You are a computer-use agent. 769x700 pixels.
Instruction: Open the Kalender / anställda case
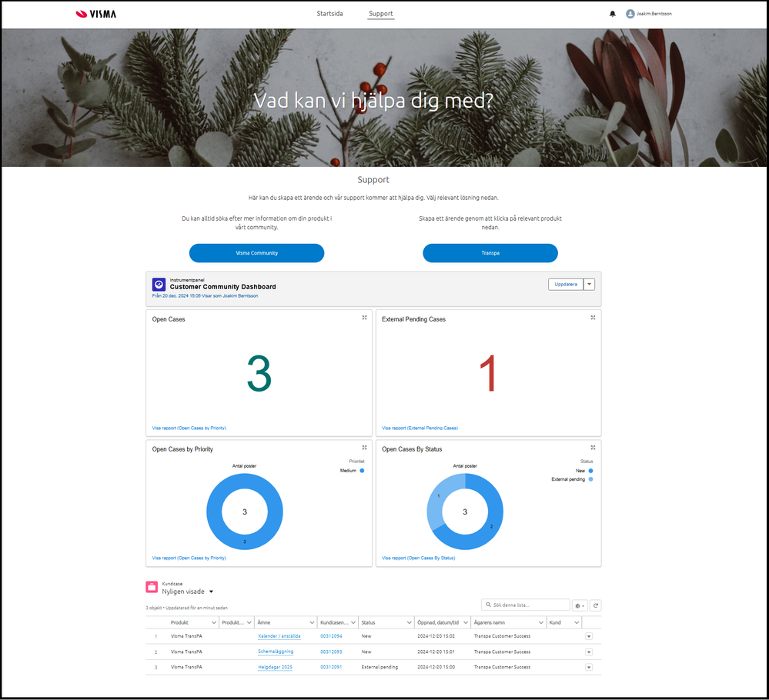pyautogui.click(x=279, y=636)
